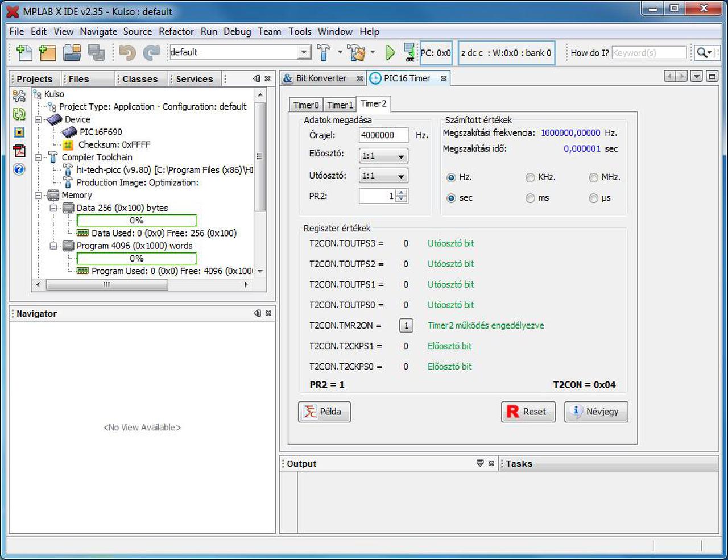Click the Redo arrow icon

151,53
